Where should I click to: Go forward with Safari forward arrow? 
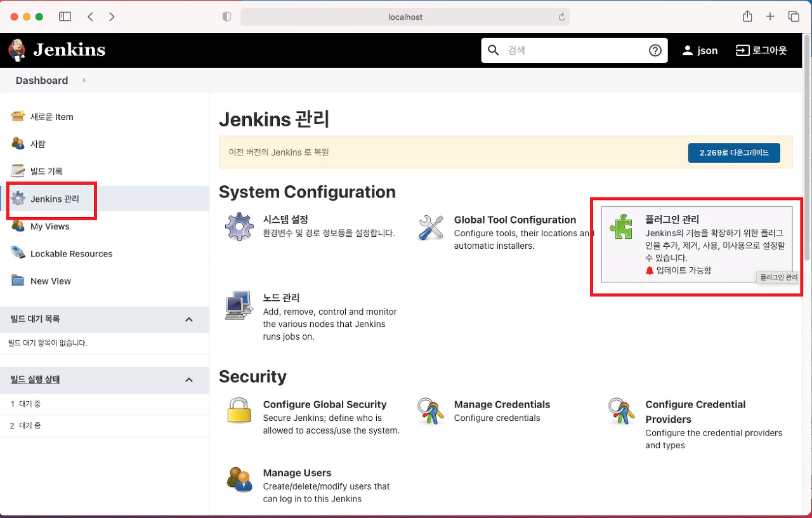click(x=112, y=17)
